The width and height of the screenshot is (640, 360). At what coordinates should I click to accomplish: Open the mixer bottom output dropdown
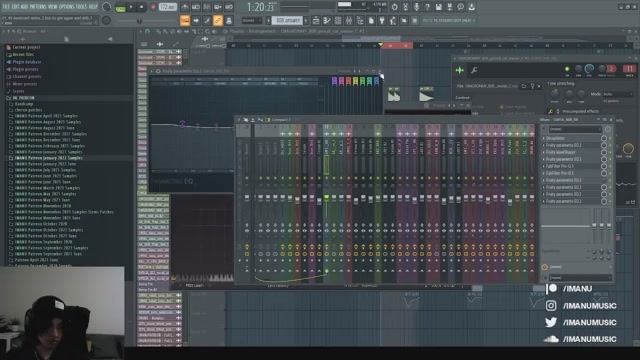[579, 278]
